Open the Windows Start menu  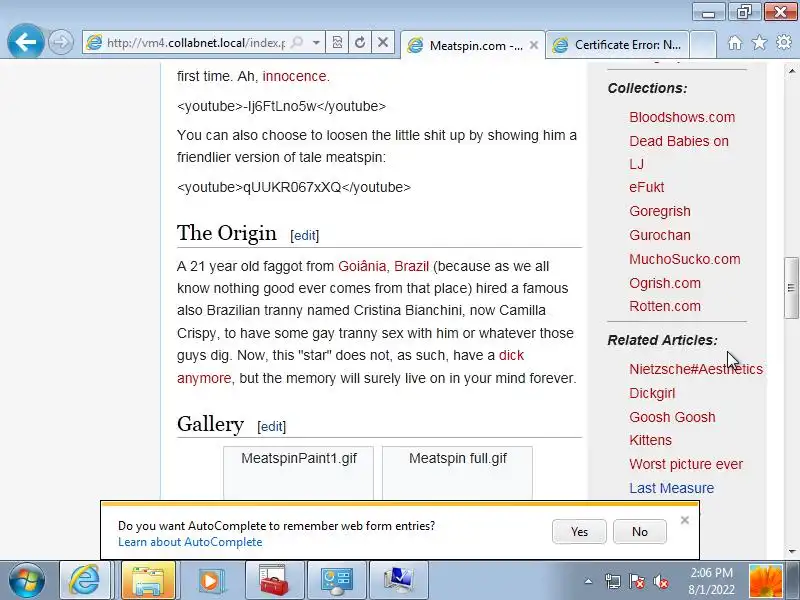pos(27,581)
